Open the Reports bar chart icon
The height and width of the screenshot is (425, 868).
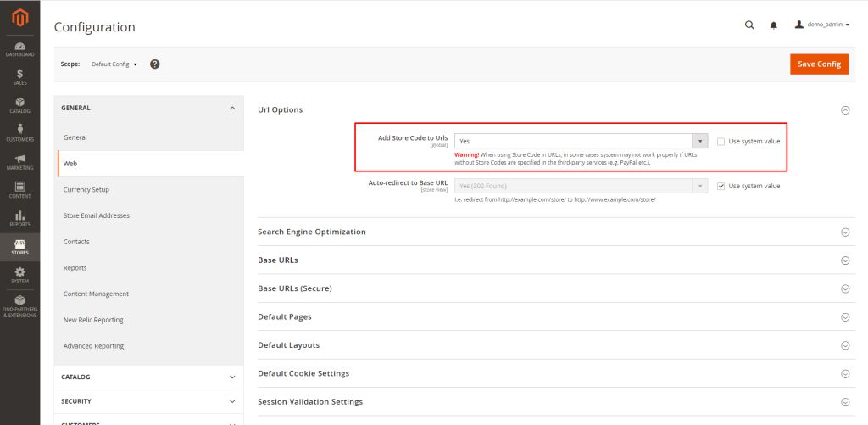pos(19,219)
